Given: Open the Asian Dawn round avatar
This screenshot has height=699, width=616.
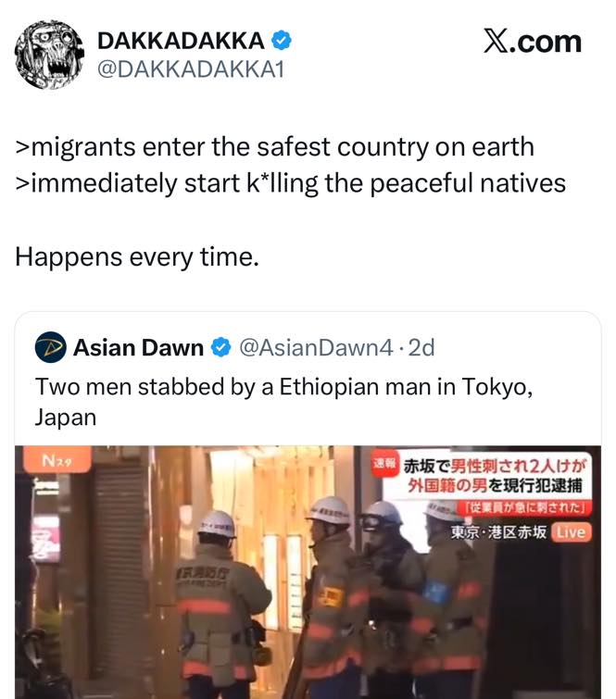Looking at the screenshot, I should coord(50,347).
